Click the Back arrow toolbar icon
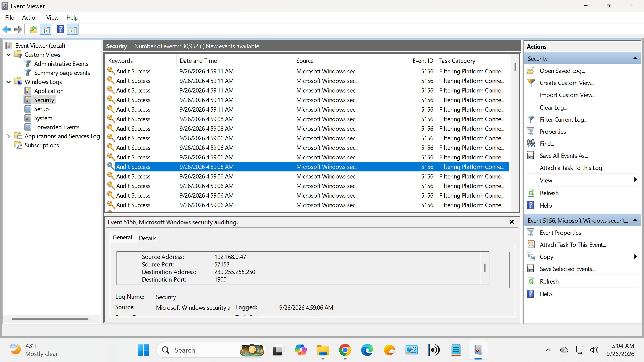The image size is (644, 362). coord(7,29)
